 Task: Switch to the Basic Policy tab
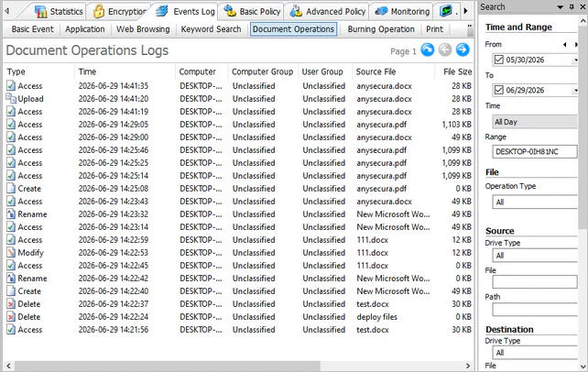click(x=252, y=11)
